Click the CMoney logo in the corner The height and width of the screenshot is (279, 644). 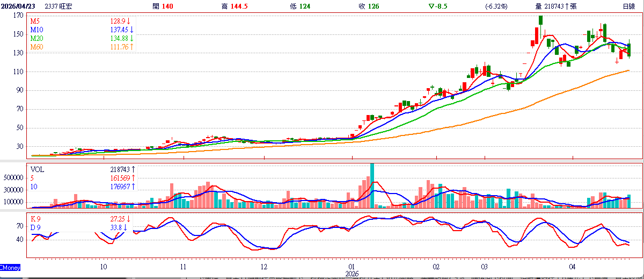[10, 267]
